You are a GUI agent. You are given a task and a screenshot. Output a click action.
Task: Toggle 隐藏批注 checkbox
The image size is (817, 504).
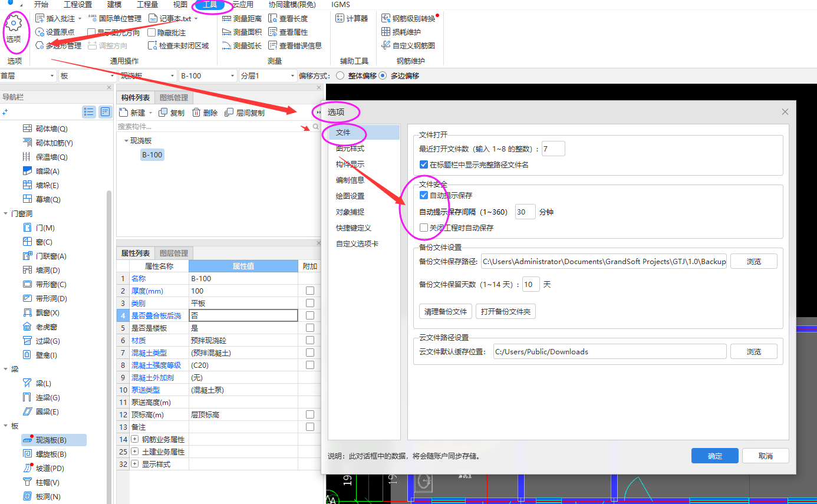pos(151,33)
